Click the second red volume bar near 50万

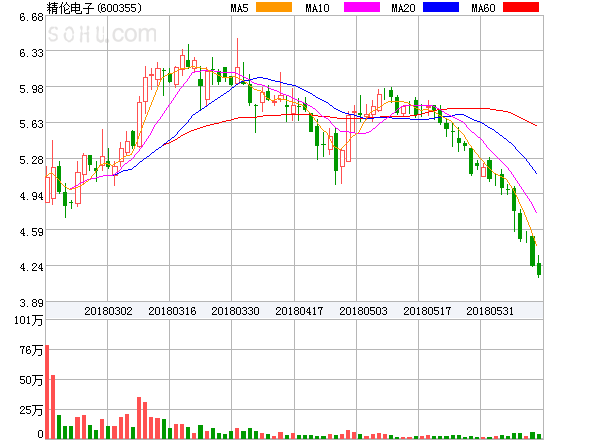tap(53, 407)
